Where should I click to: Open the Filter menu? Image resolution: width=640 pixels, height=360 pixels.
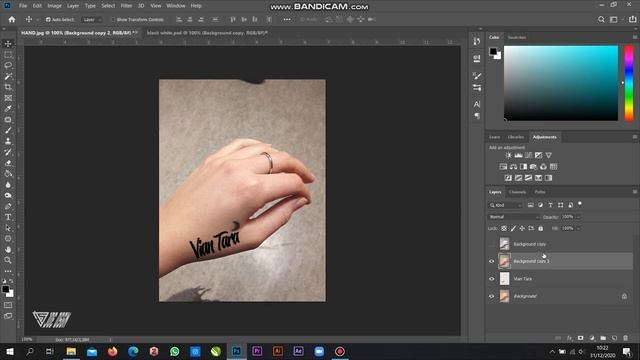click(126, 6)
